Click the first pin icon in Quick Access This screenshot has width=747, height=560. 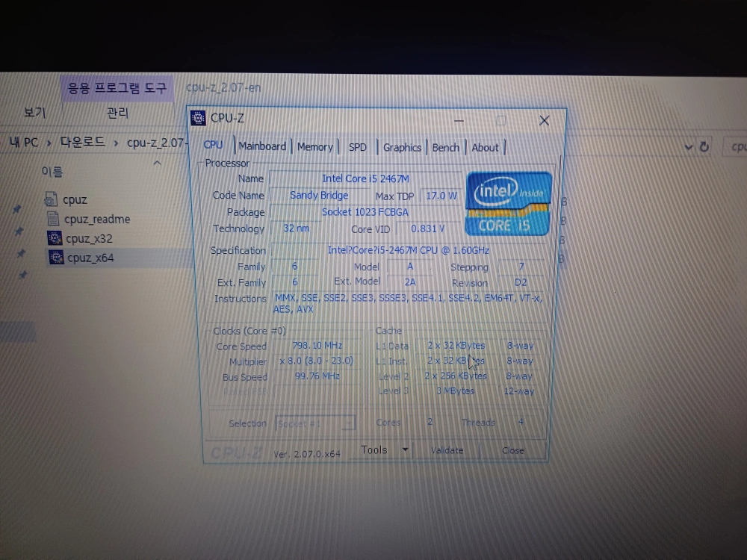click(17, 211)
